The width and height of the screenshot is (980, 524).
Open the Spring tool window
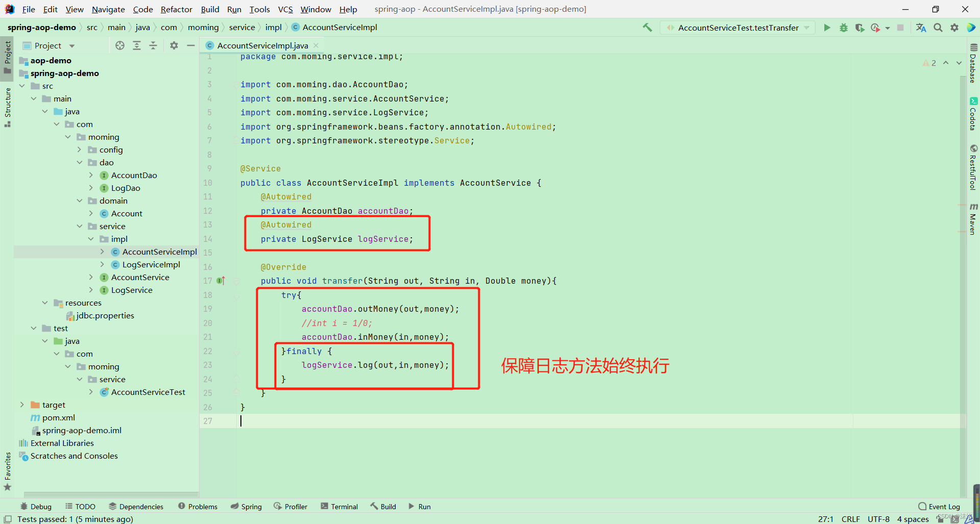click(x=246, y=507)
